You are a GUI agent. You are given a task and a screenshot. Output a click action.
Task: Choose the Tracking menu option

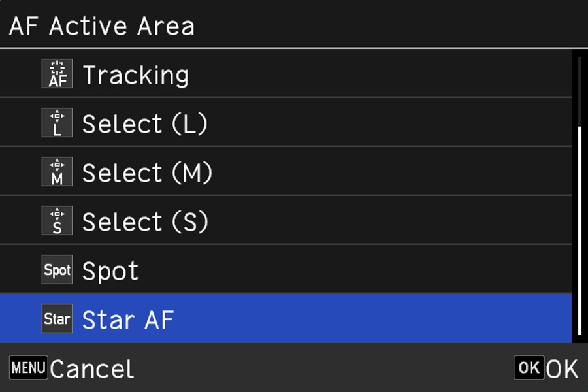(x=135, y=75)
